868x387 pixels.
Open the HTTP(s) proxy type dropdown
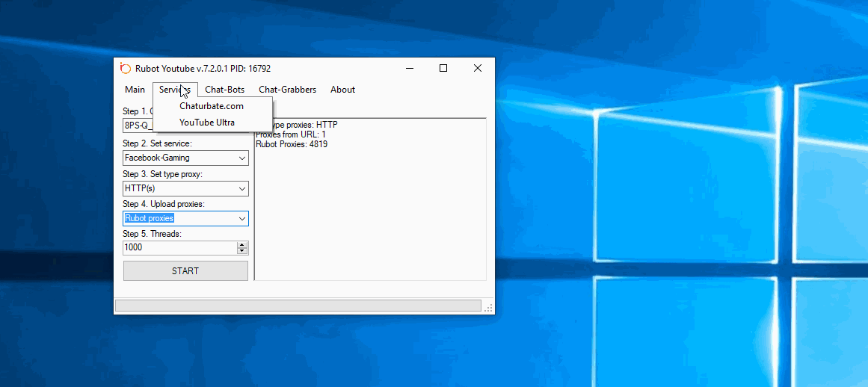point(241,189)
